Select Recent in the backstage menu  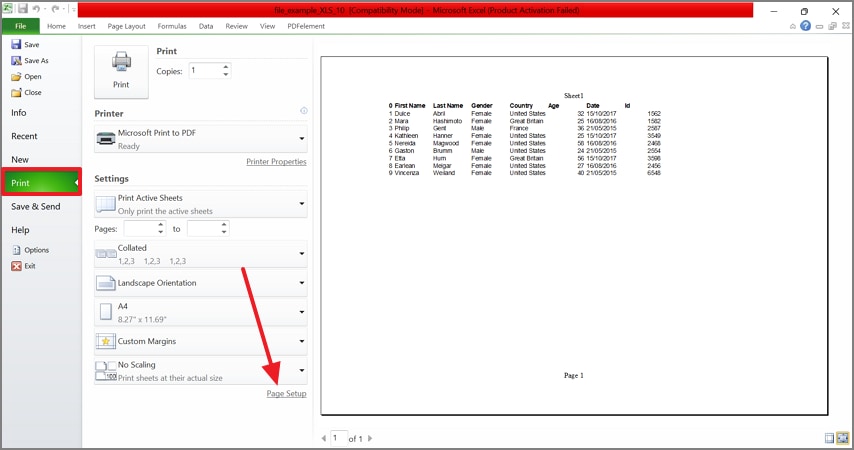coord(25,136)
